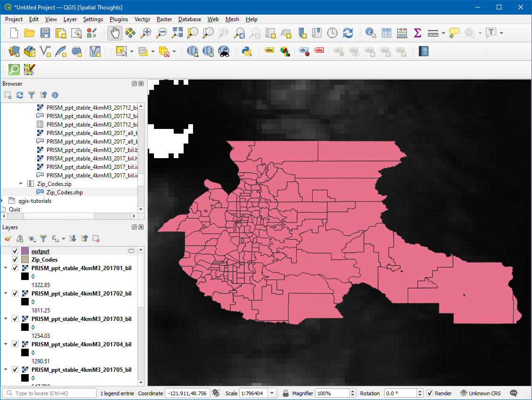Viewport: 532px width, 400px height.
Task: Select the Pan Map hand tool
Action: pos(114,33)
